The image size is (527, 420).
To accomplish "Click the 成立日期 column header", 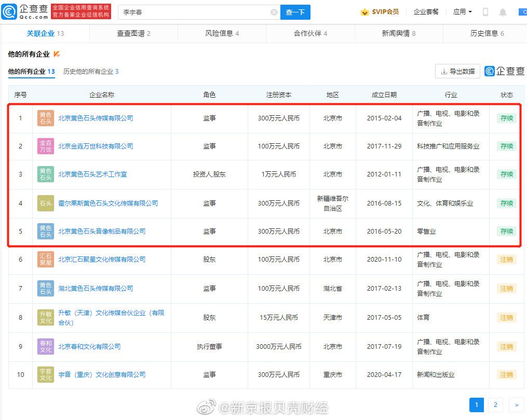I will click(x=384, y=95).
